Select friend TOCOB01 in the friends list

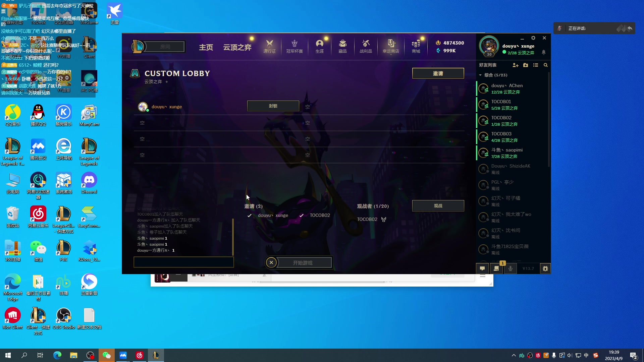(513, 105)
